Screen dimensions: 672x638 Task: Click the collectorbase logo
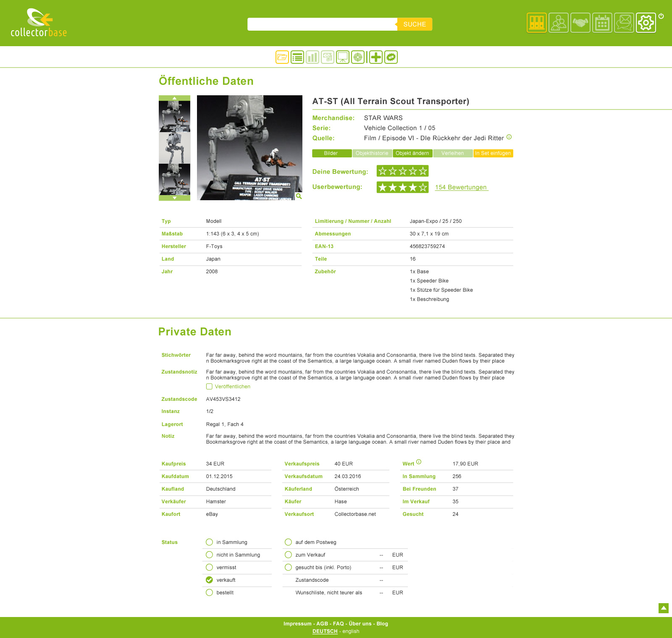[x=39, y=23]
